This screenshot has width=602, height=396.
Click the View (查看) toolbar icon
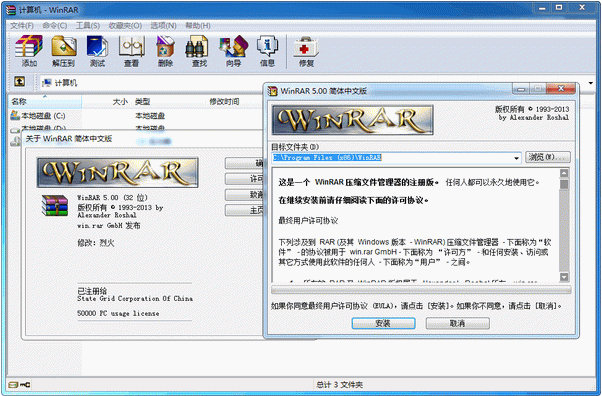pos(131,46)
